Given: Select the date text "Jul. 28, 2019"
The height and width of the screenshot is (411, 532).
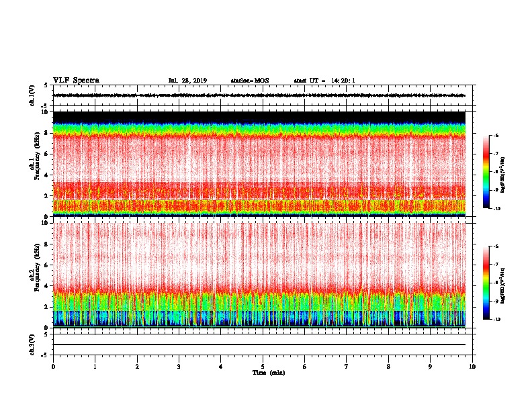Looking at the screenshot, I should pyautogui.click(x=187, y=81).
